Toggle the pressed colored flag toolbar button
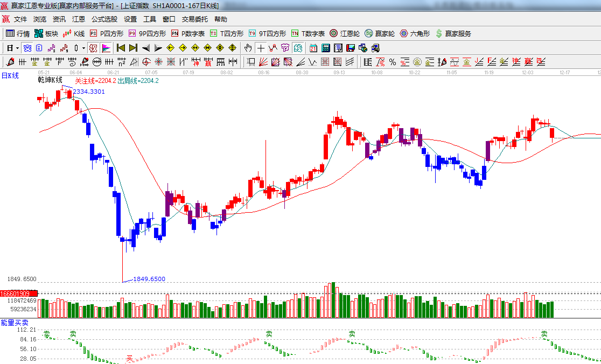The height and width of the screenshot is (364, 601). coord(106,47)
